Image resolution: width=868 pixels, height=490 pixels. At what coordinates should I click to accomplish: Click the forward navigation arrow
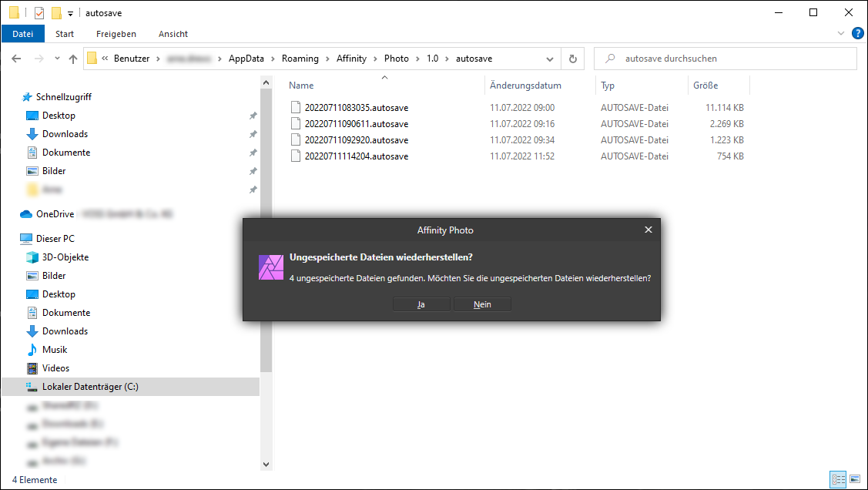click(39, 59)
